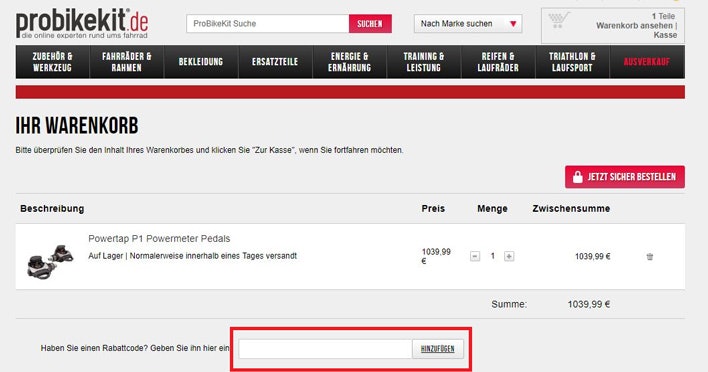Open Fahrräder & Rahmen menu

tap(126, 62)
